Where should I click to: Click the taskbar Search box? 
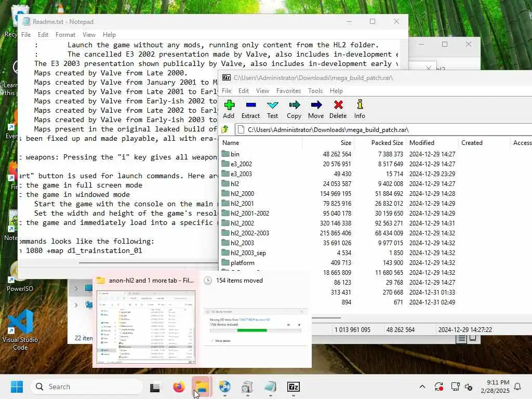[x=87, y=387]
